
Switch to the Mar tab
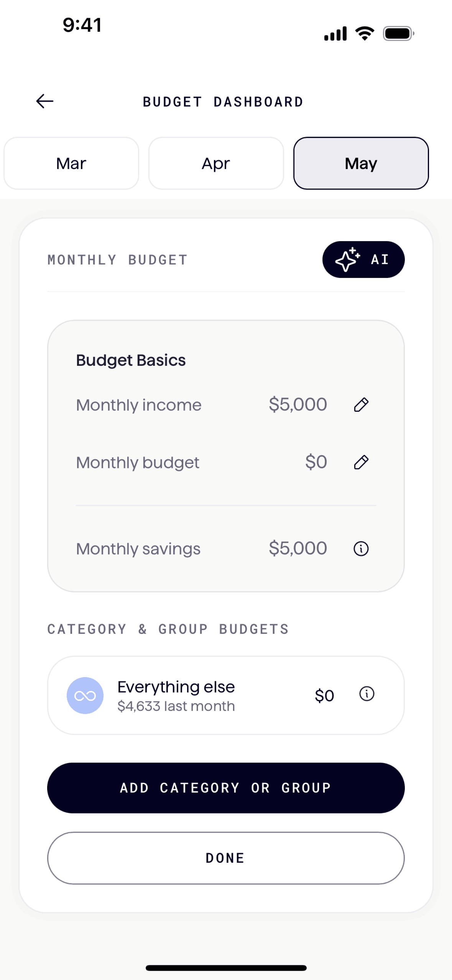[71, 163]
